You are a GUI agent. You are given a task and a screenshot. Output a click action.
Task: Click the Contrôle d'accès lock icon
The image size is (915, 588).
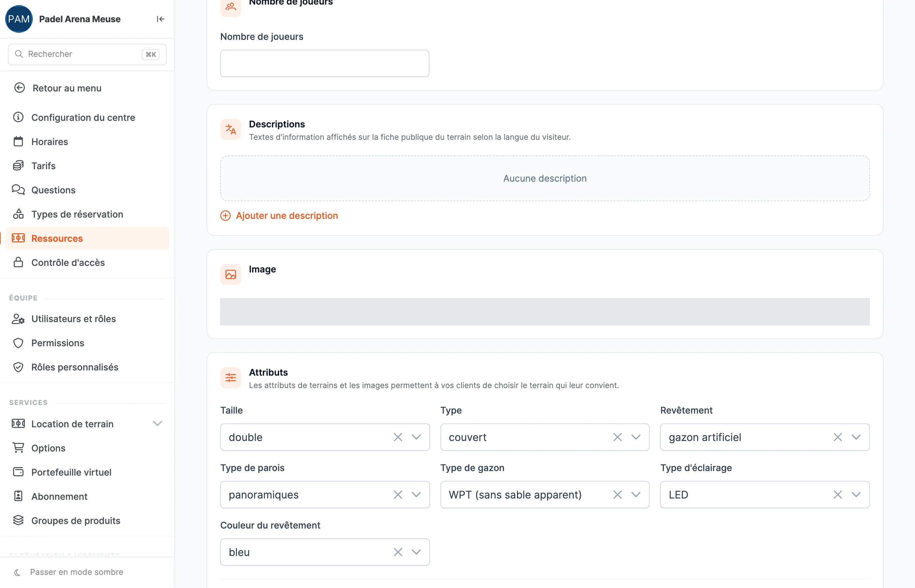[x=18, y=262]
